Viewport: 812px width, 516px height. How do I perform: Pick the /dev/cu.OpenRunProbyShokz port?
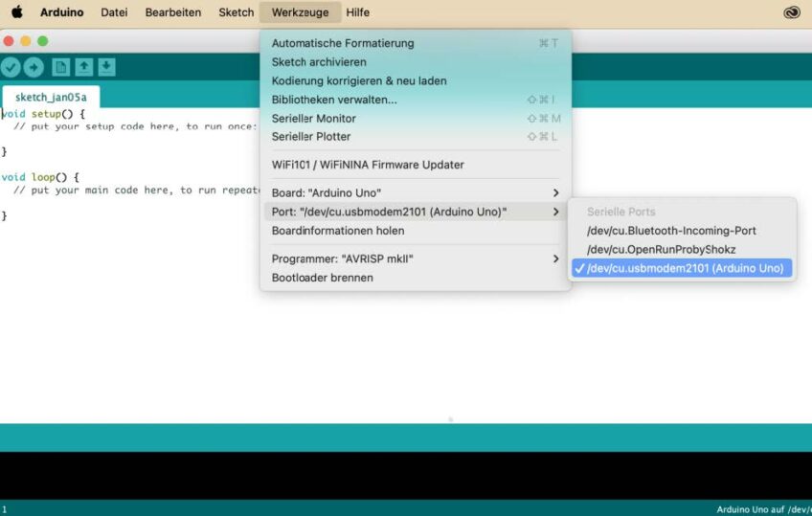point(661,249)
